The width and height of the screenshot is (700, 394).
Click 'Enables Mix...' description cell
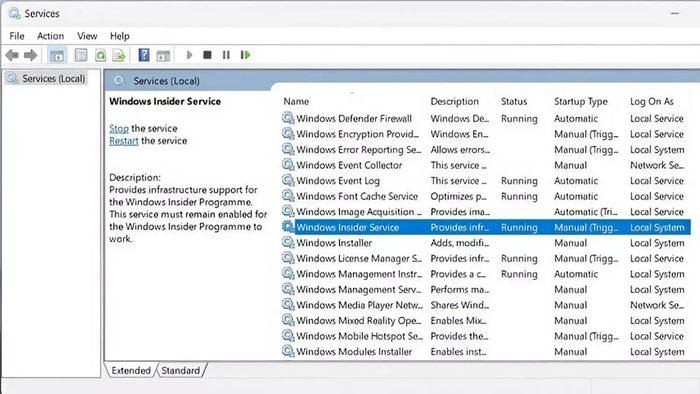tap(458, 321)
